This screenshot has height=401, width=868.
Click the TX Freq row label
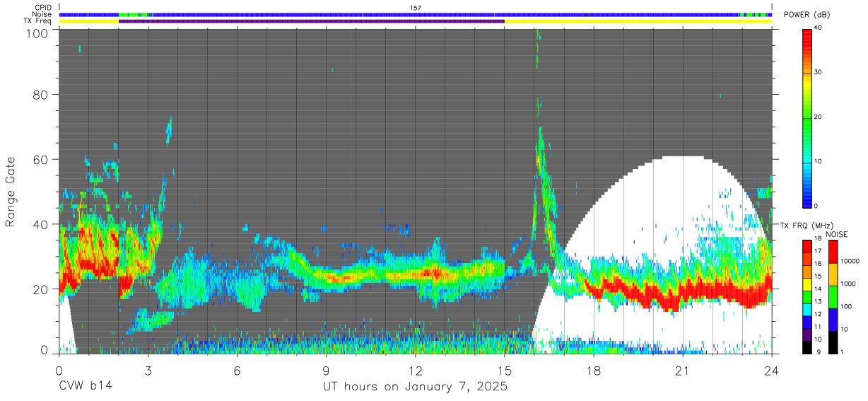coord(37,21)
